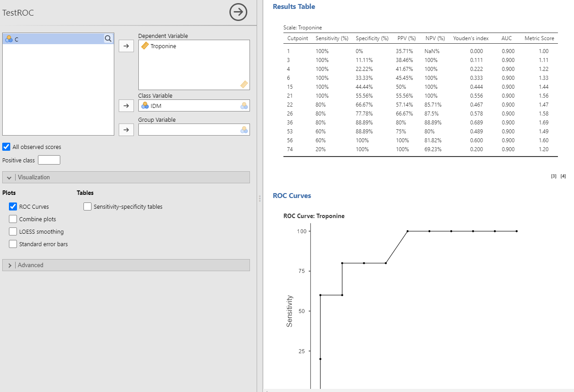Click arrow button beside Group Variable box
574x392 pixels.
pyautogui.click(x=126, y=130)
